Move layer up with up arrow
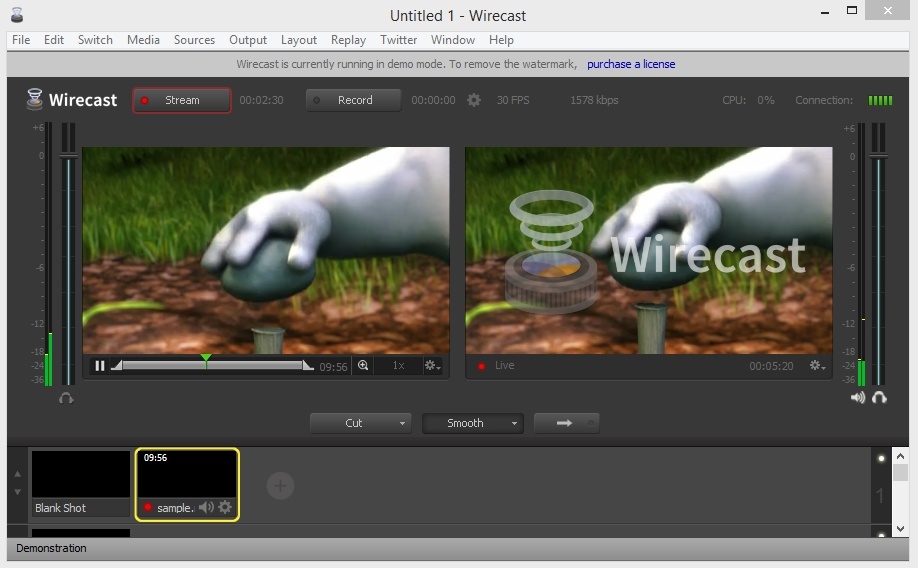Image resolution: width=918 pixels, height=568 pixels. coord(18,474)
